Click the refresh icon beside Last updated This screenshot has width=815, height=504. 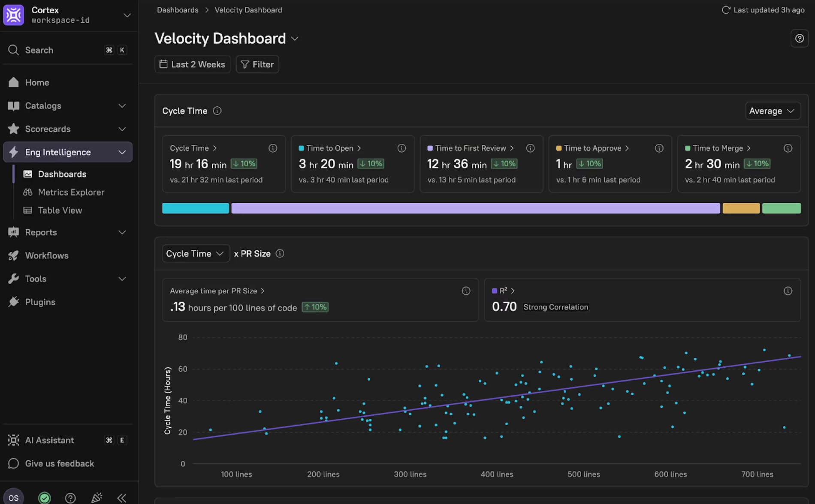point(726,10)
